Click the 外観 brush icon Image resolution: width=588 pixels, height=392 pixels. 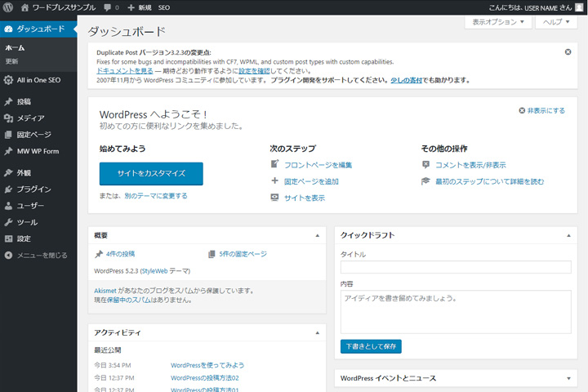pos(8,172)
